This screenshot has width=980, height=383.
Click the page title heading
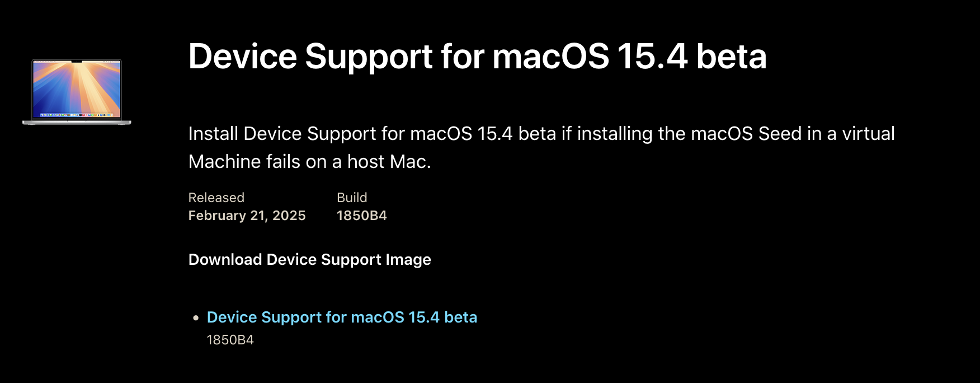477,57
